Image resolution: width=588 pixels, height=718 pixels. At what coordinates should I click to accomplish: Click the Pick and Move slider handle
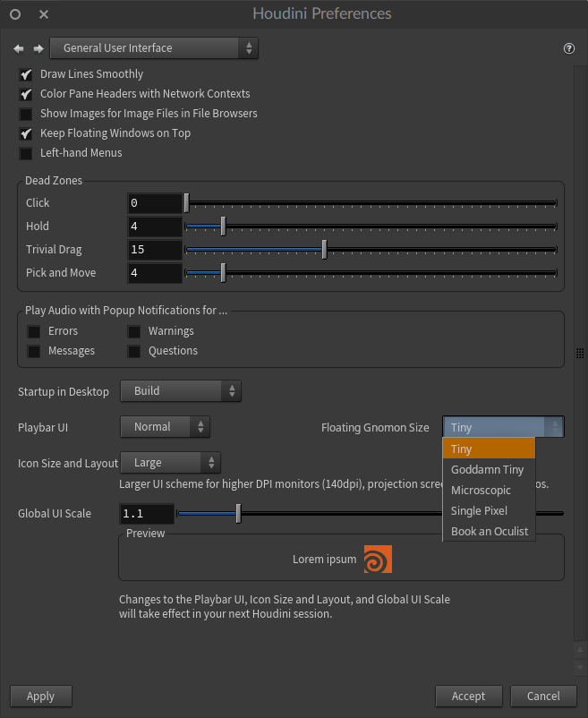tap(224, 273)
